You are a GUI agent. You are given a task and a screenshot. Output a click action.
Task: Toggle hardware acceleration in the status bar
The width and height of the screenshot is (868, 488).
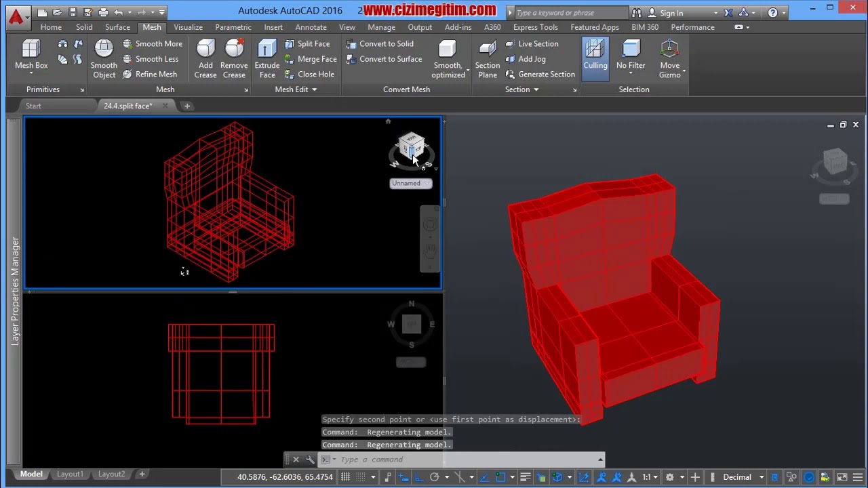click(809, 477)
